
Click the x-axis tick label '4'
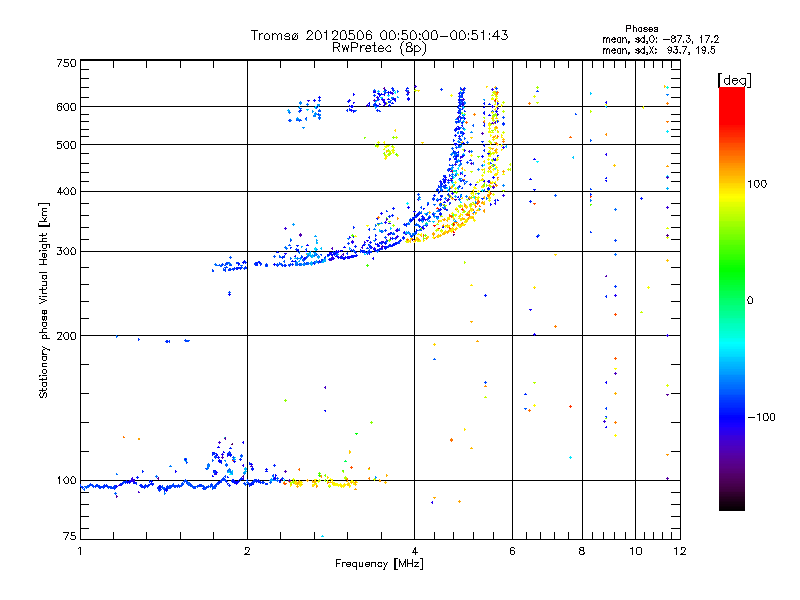pyautogui.click(x=414, y=551)
